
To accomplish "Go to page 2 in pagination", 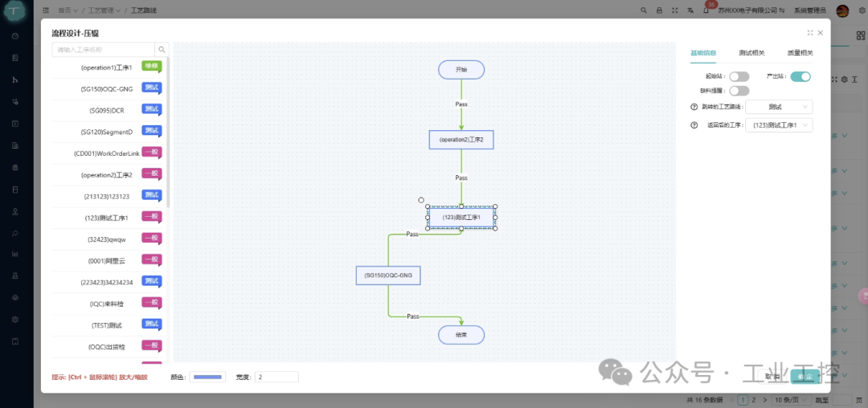I will (753, 400).
